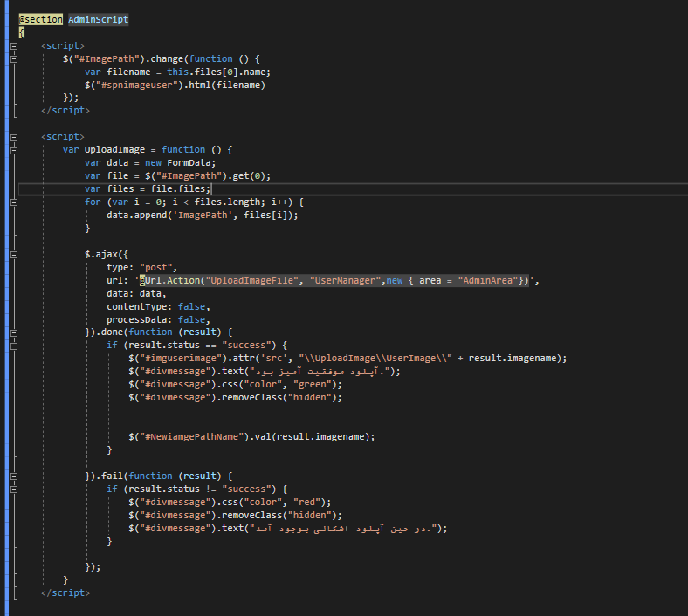Screen dimensions: 688x616
Task: Click the AdminScript section name
Action: [x=99, y=19]
